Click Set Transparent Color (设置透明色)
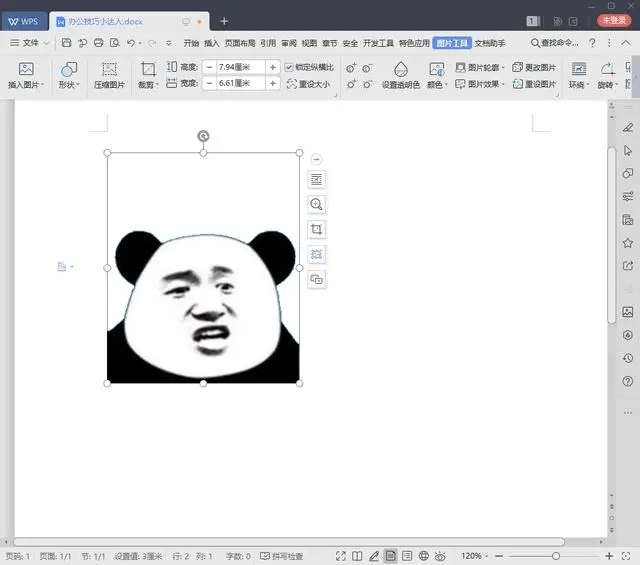 401,75
